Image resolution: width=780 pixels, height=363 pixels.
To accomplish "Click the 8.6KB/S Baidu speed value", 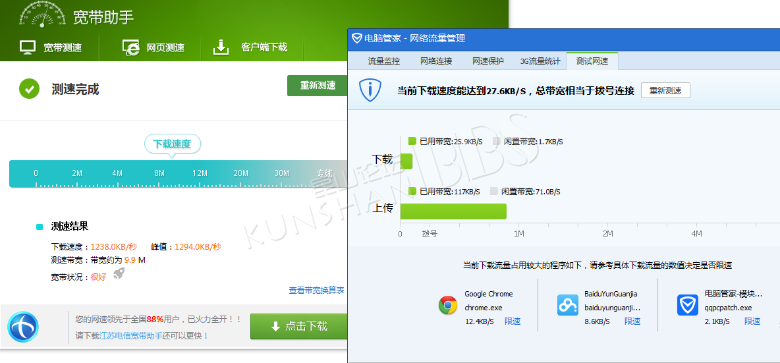I will point(597,322).
